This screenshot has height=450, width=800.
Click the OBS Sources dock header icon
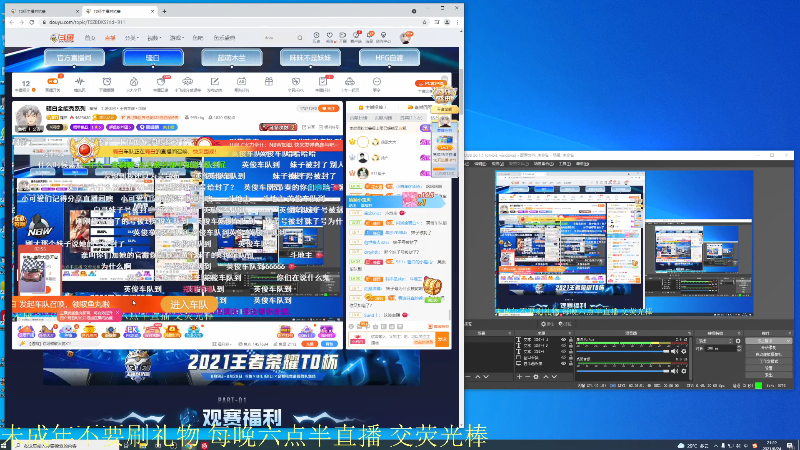click(x=569, y=333)
